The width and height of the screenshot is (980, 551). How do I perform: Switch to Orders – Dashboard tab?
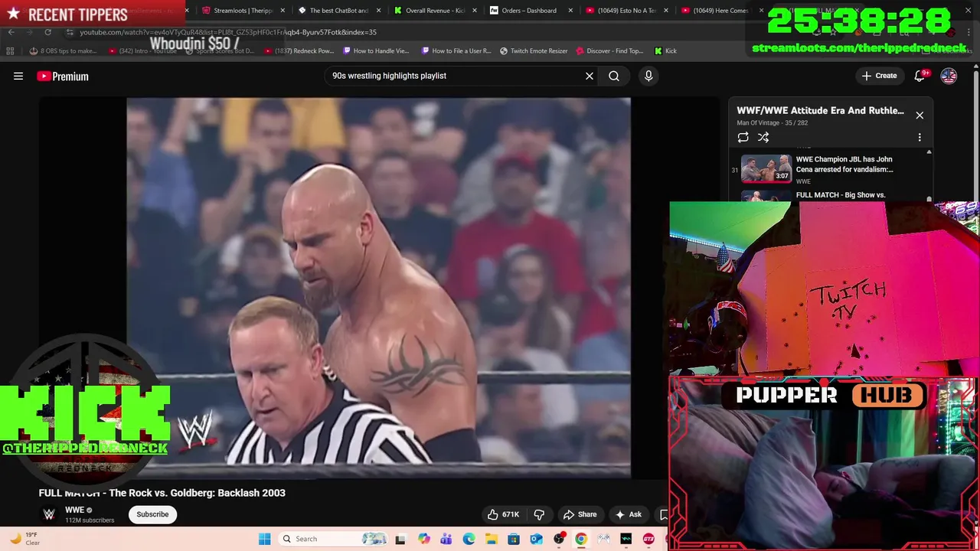point(529,11)
